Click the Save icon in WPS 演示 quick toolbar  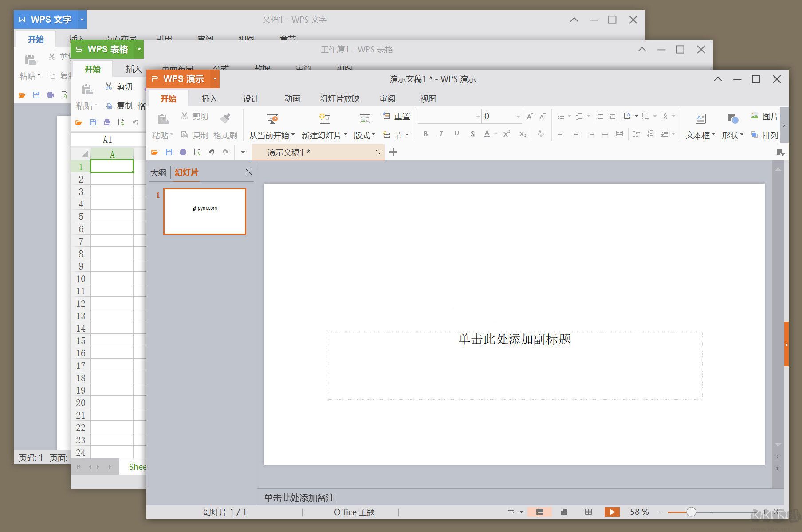pyautogui.click(x=168, y=152)
